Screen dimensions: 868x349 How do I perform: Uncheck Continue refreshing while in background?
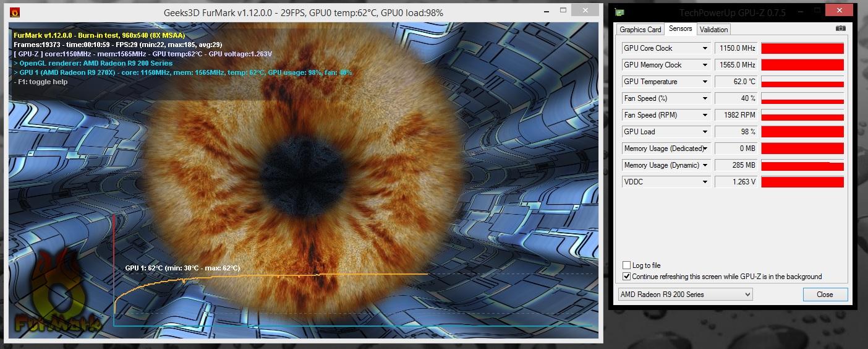coord(627,277)
